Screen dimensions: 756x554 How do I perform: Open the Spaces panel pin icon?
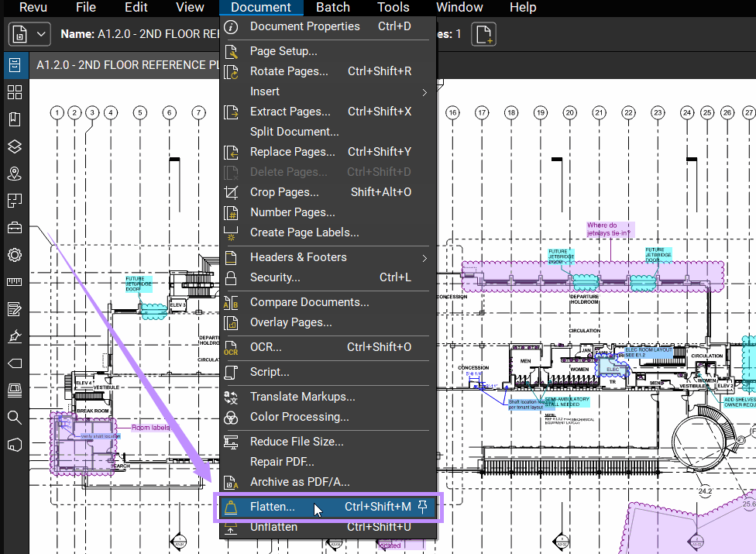pos(15,173)
